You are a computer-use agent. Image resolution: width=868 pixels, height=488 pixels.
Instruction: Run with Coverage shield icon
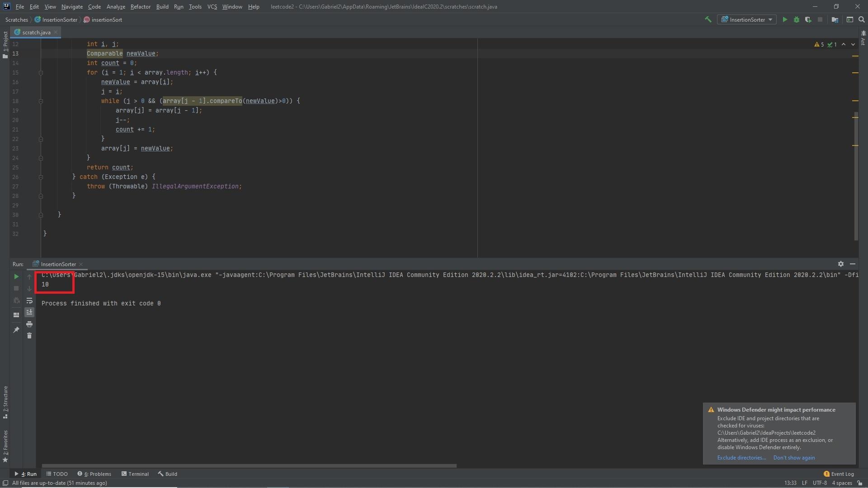pyautogui.click(x=808, y=19)
